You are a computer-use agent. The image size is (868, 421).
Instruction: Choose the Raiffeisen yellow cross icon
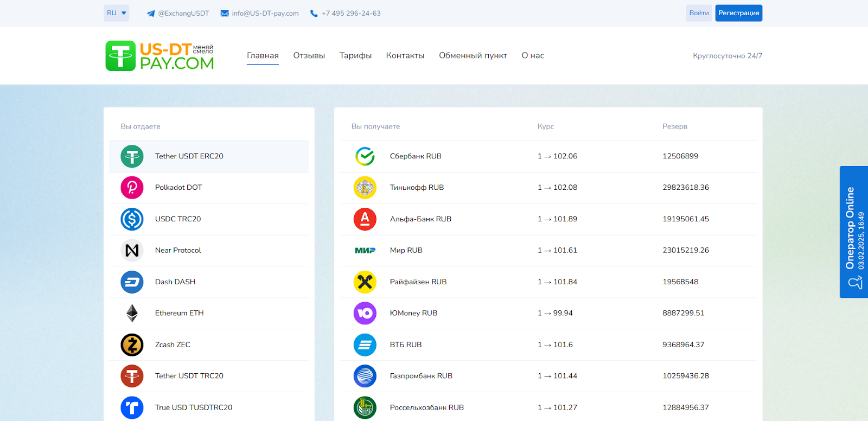(x=365, y=282)
